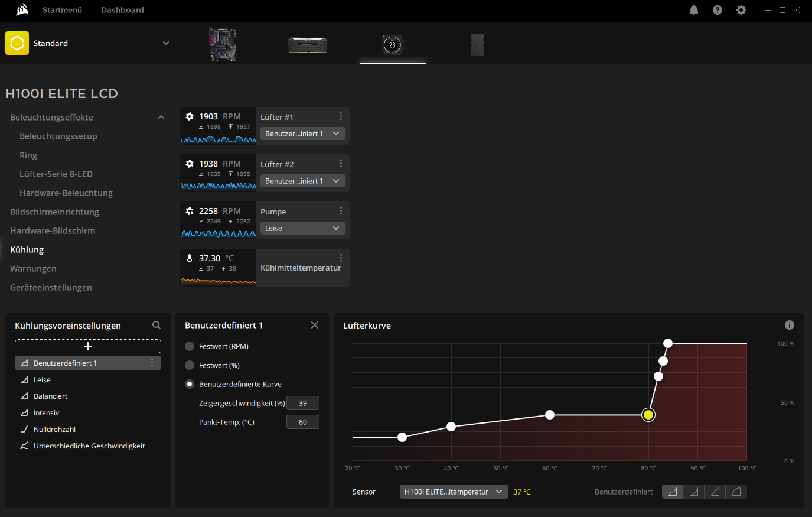Open Pumpe options menu (three dots)
Screen dimensions: 812x517
tap(341, 211)
